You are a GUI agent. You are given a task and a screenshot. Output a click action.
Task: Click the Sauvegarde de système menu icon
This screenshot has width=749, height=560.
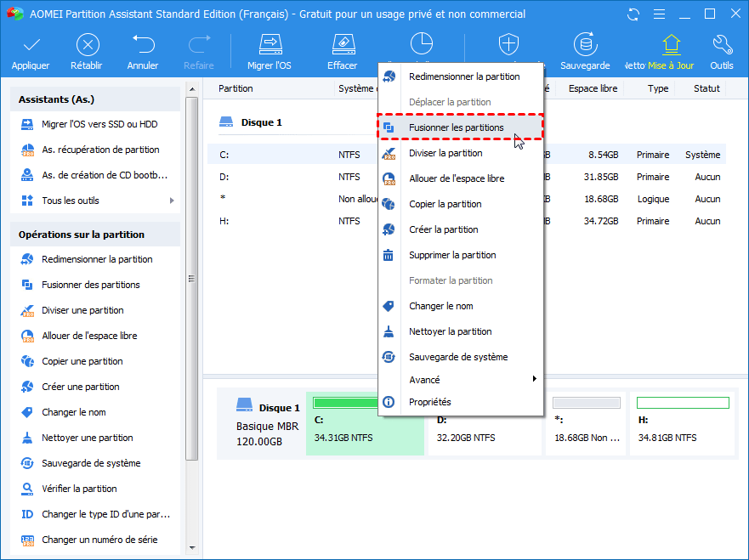click(x=389, y=357)
